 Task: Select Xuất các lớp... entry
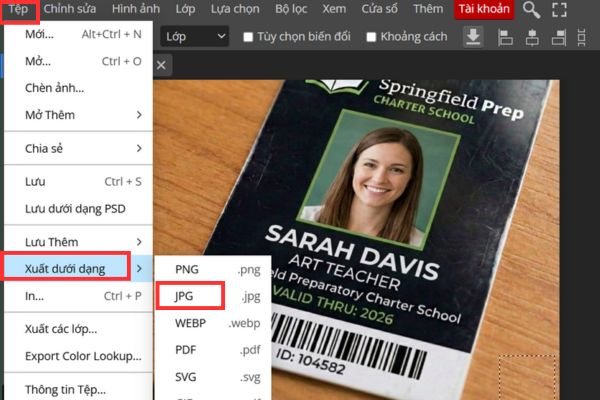tap(78, 329)
